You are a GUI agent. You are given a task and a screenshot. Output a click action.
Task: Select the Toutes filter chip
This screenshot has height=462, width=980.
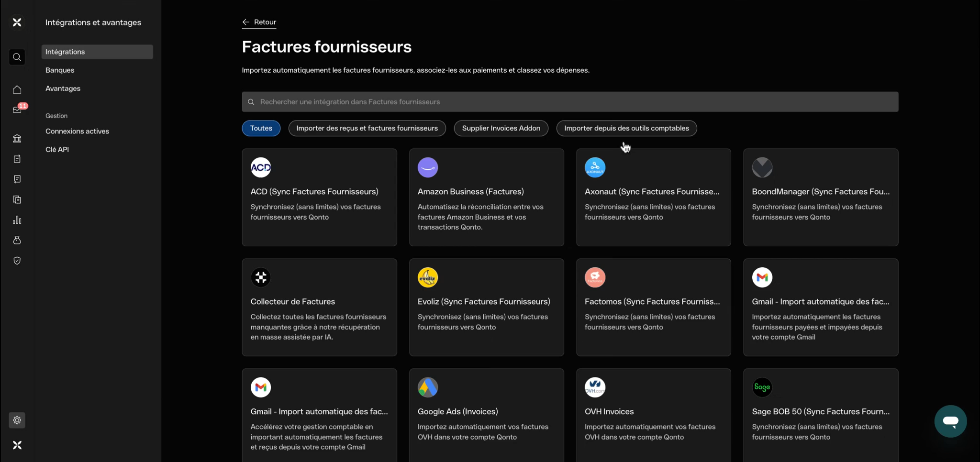261,128
